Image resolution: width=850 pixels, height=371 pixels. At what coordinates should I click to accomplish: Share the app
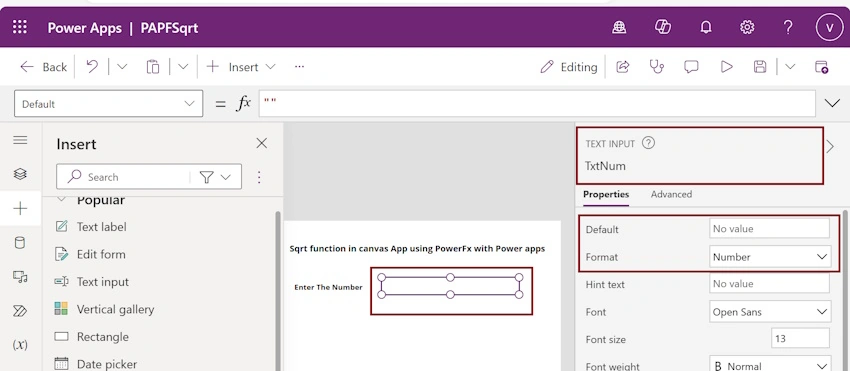[623, 67]
